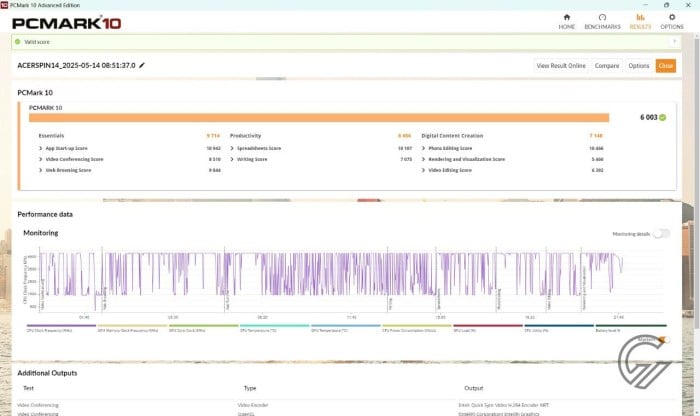
Task: Open the Results chart icon
Action: [x=640, y=17]
